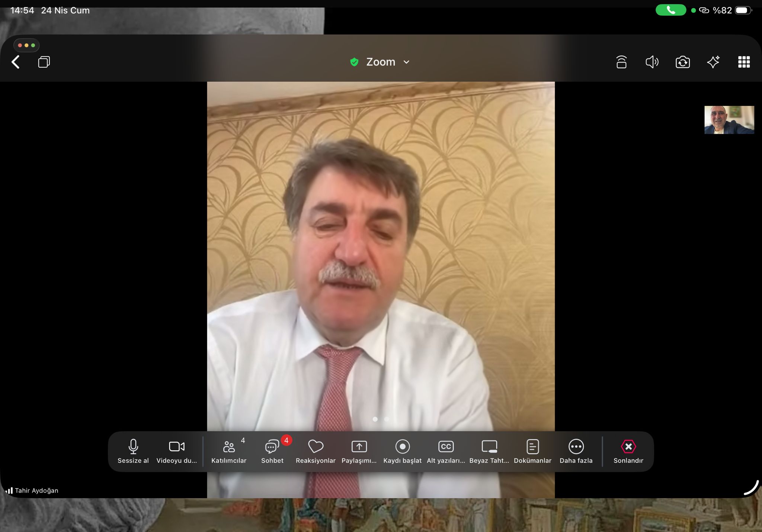Select the self-view video thumbnail
The height and width of the screenshot is (532, 762).
(x=729, y=120)
